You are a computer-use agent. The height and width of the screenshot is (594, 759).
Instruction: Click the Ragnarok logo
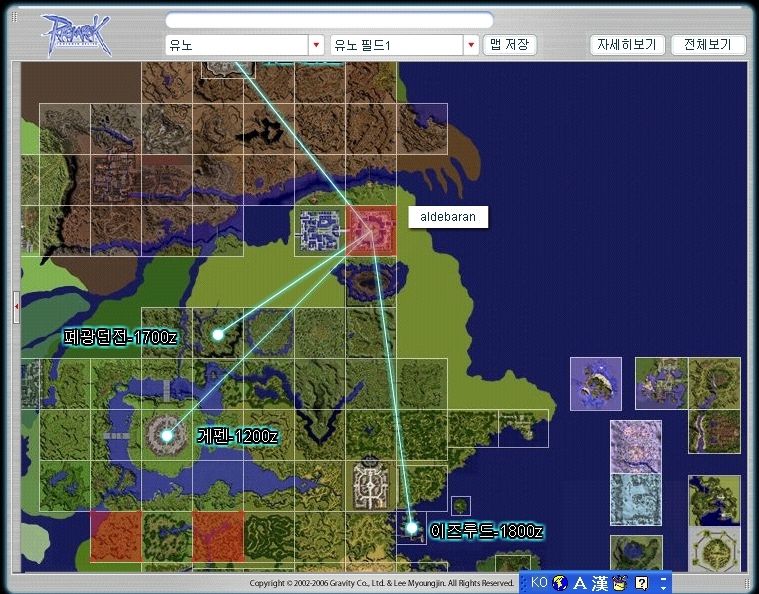tap(76, 35)
